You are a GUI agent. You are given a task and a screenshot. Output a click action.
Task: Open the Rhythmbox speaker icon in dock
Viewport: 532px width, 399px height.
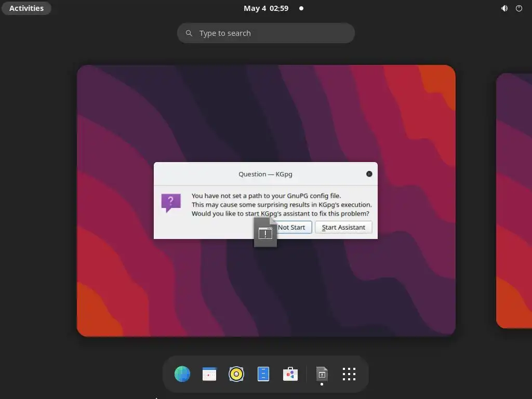pos(236,374)
